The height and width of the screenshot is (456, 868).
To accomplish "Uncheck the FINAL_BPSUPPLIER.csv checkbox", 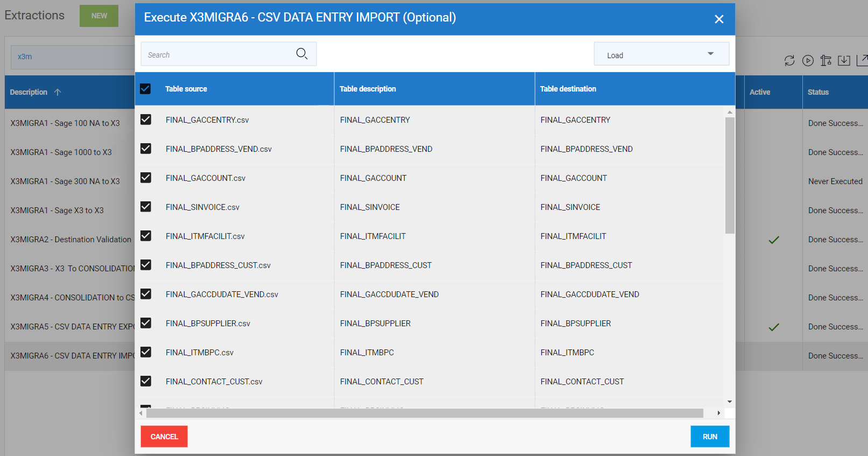I will (146, 323).
